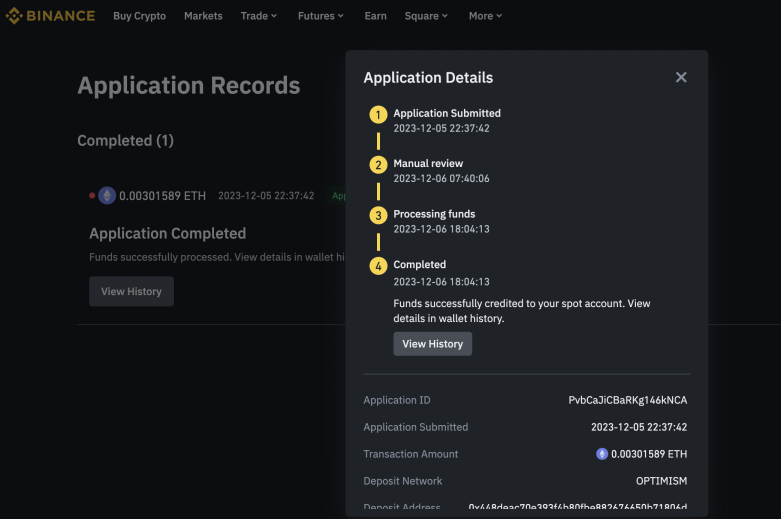Select the Application ID value text
The width and height of the screenshot is (781, 519).
(x=628, y=400)
